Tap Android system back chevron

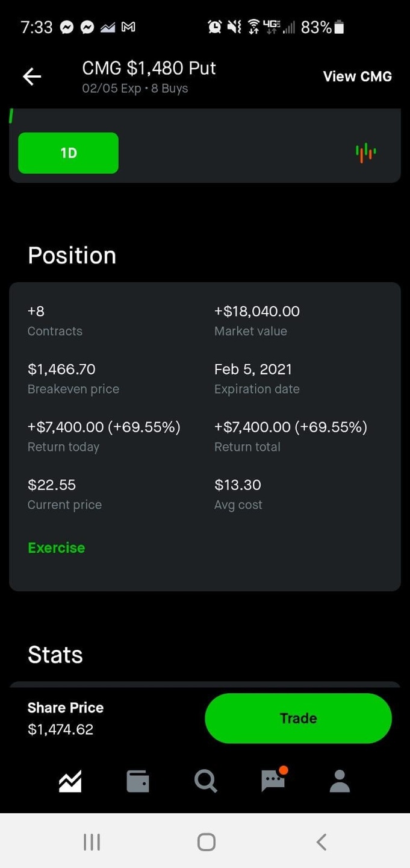point(321,841)
